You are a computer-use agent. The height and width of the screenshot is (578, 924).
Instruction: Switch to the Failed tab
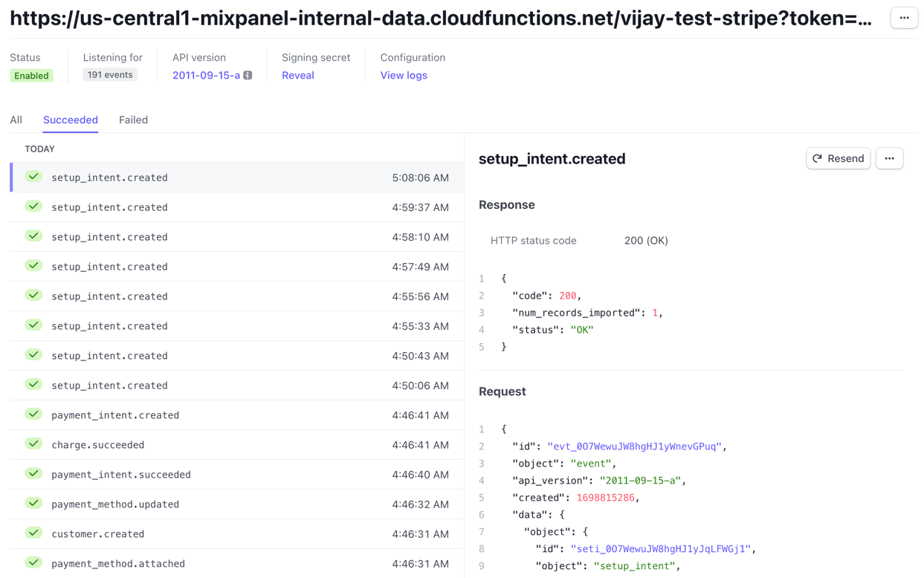[133, 120]
